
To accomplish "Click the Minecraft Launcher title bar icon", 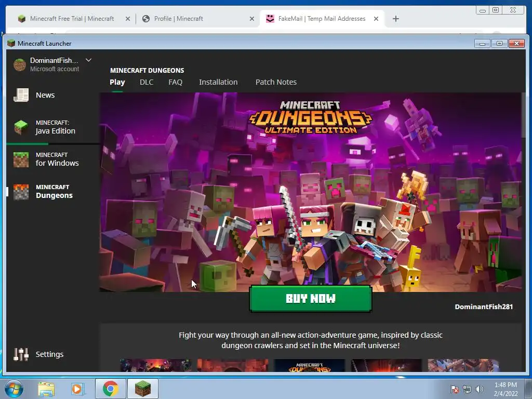I will pos(11,43).
